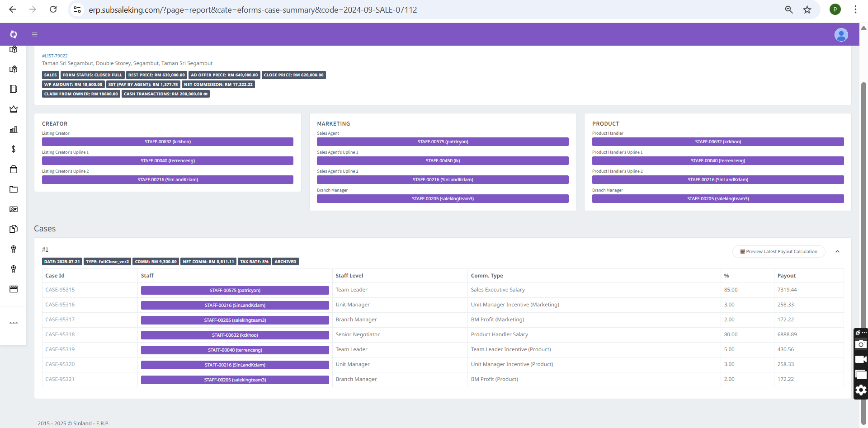This screenshot has height=428, width=868.
Task: Expand the sidebar more options ellipsis
Action: (14, 323)
